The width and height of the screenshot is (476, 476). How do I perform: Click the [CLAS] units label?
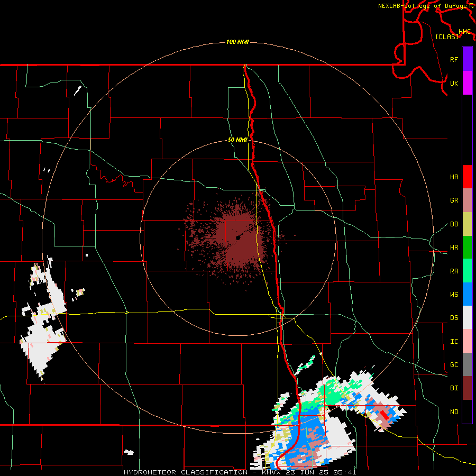(x=447, y=37)
